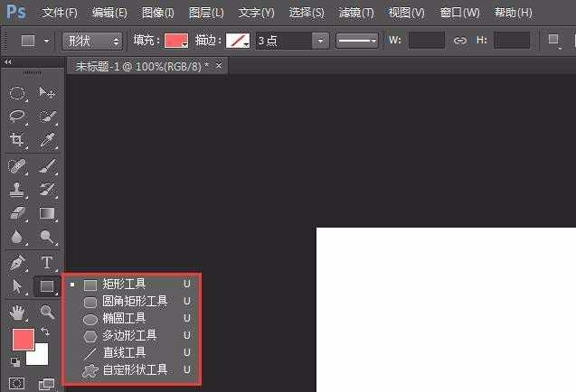Click the red 填充 fill color swatch
This screenshot has width=576, height=392.
coord(175,42)
